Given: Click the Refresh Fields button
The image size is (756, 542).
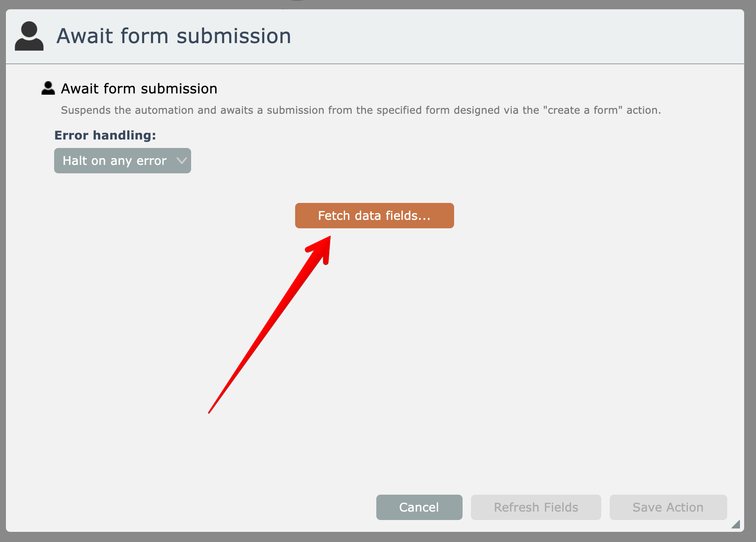Looking at the screenshot, I should point(536,507).
